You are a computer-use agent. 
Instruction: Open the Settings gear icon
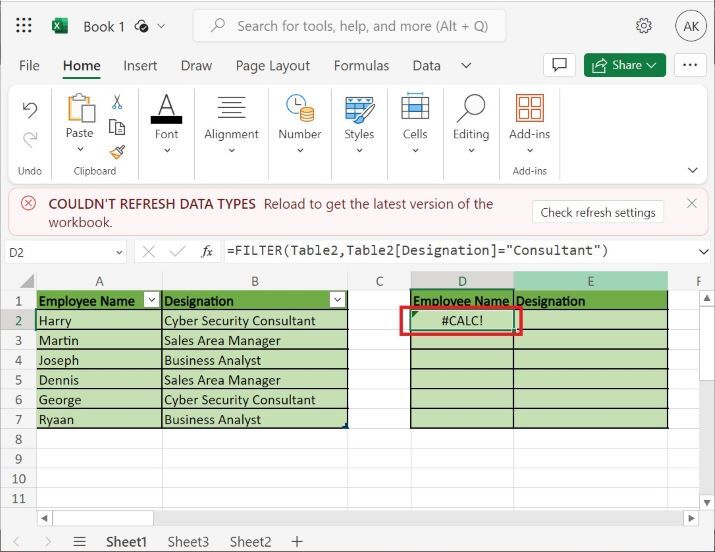(x=644, y=26)
